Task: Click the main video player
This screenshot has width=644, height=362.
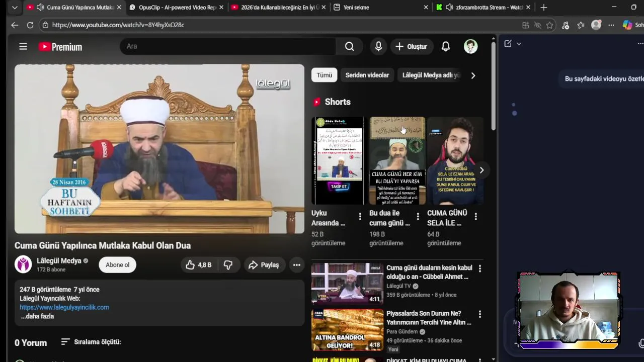Action: tap(159, 149)
